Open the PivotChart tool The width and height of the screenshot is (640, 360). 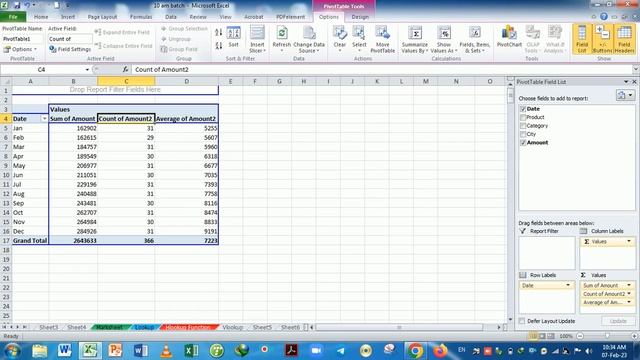pos(509,37)
